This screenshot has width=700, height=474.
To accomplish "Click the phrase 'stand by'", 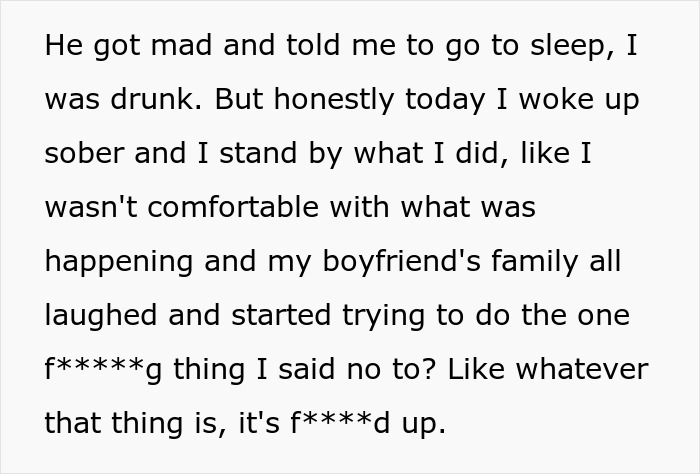I will (280, 154).
